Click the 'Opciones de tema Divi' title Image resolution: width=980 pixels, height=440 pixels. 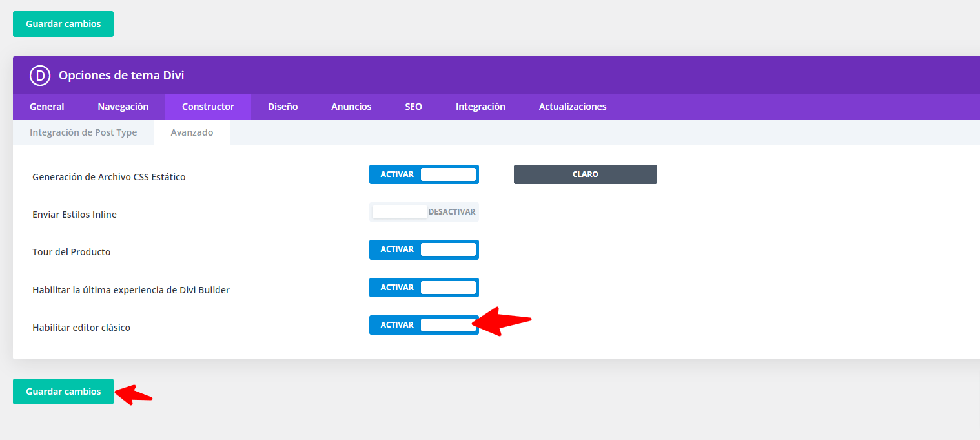coord(121,76)
